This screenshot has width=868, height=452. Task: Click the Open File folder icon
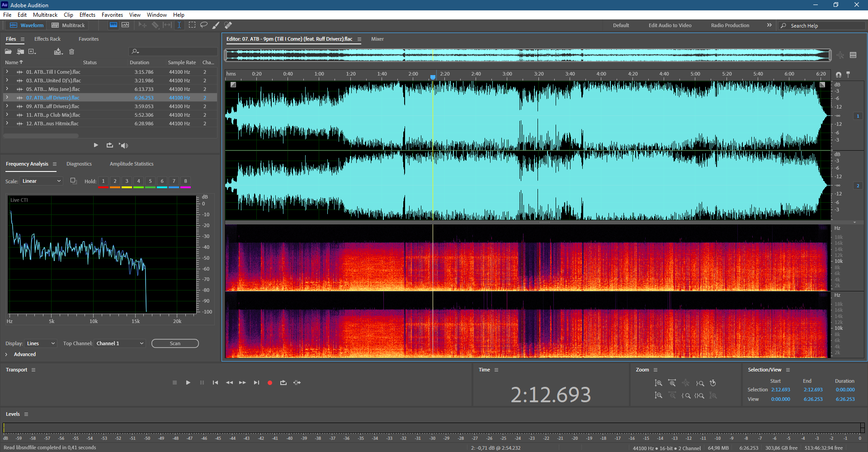[8, 52]
